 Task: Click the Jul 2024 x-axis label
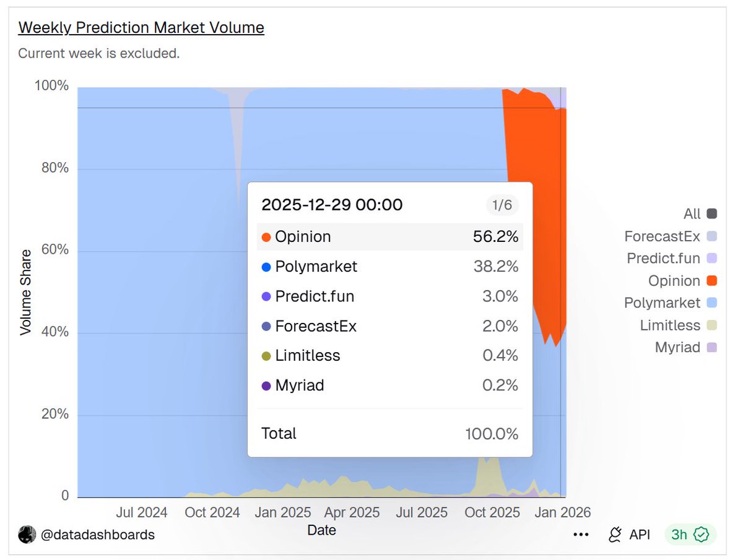pos(142,512)
